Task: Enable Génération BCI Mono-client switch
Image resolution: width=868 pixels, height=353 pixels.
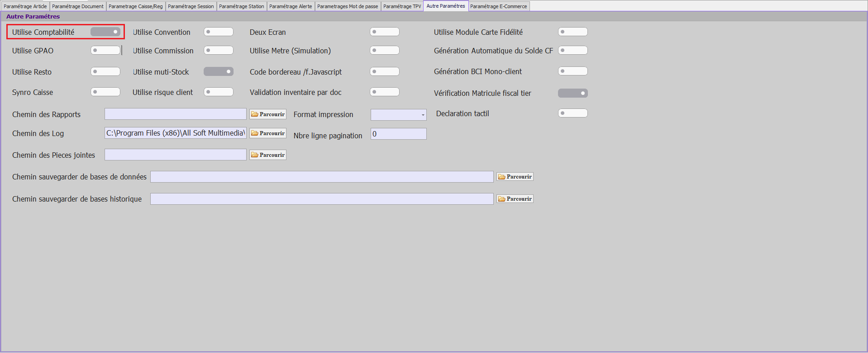Action: coord(573,71)
